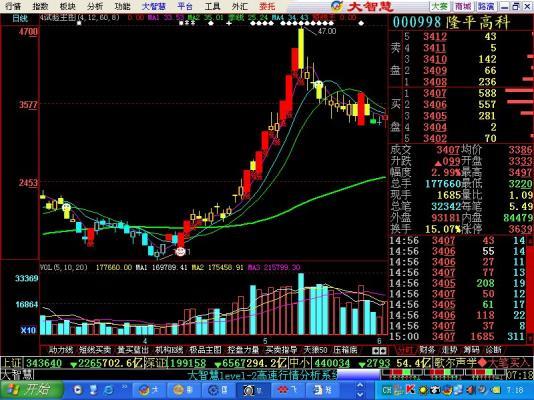Click the VOL(5,10,20) indicator label
The image size is (534, 400).
(64, 268)
